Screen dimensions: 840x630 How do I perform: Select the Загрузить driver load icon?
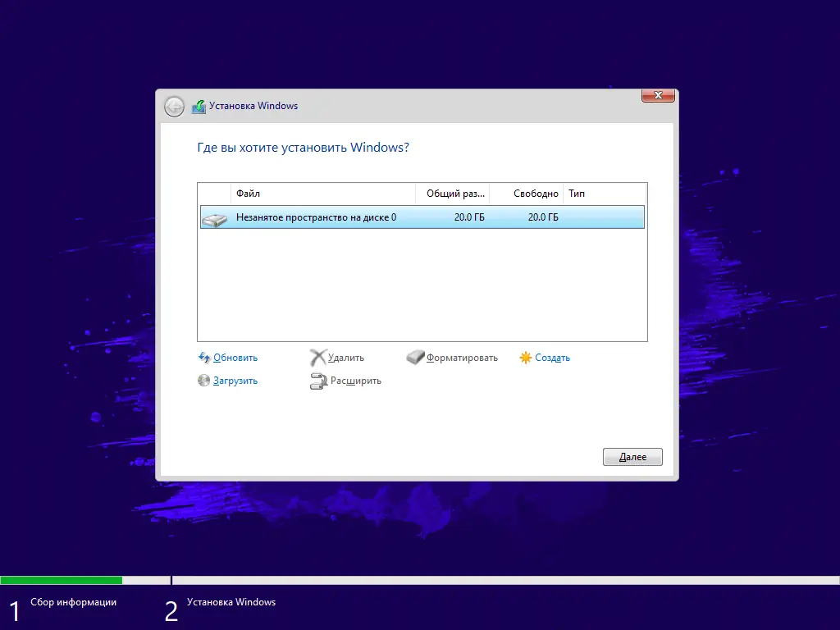tap(204, 381)
